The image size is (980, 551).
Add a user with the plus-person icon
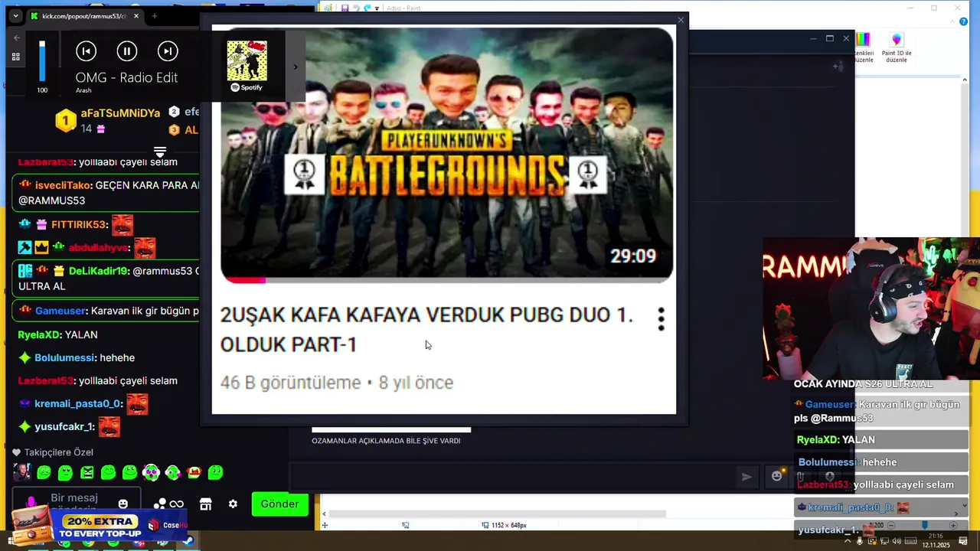click(x=838, y=67)
